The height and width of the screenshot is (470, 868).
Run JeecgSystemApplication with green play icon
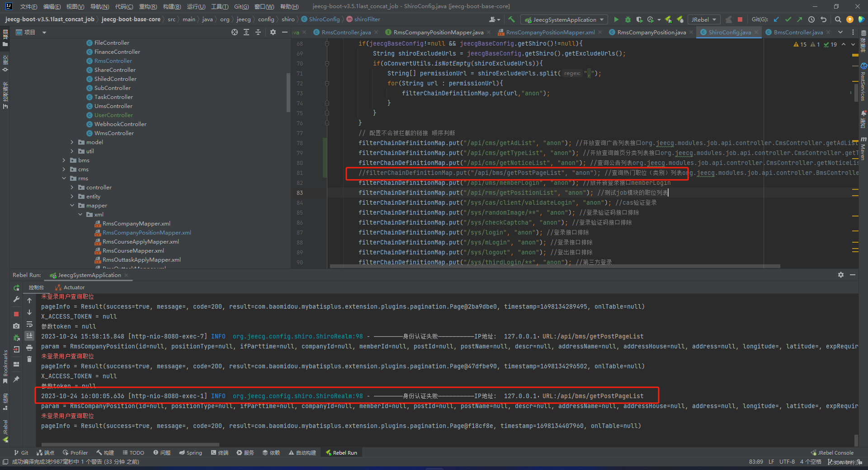point(616,19)
